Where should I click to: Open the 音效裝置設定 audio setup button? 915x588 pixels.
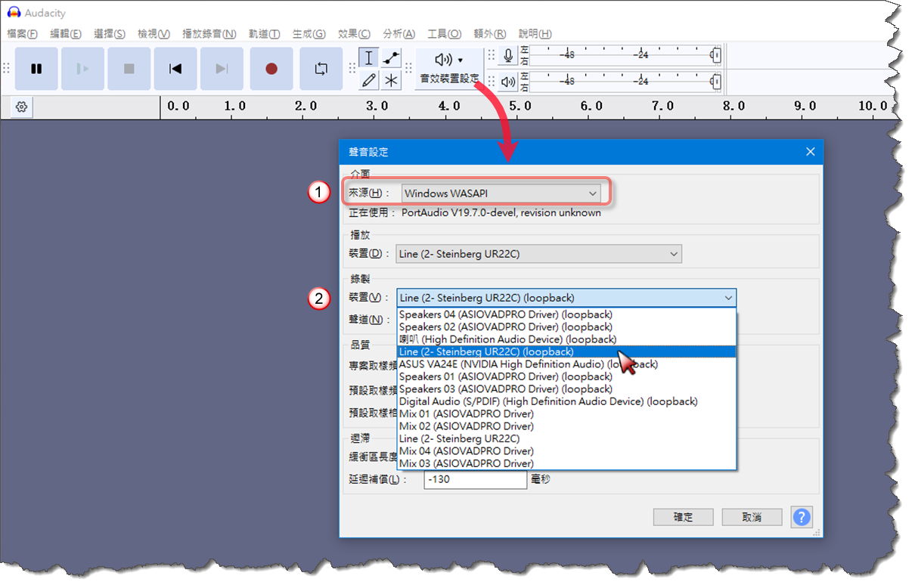click(x=450, y=69)
